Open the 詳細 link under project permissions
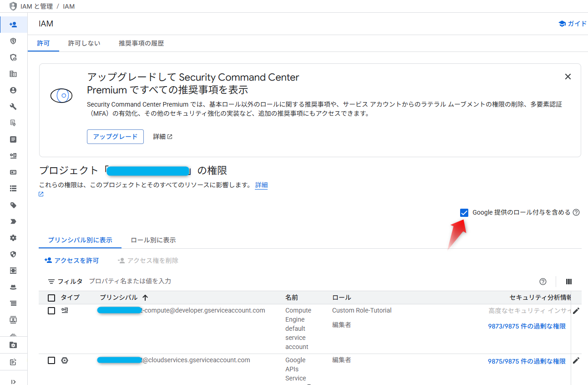Image resolution: width=588 pixels, height=385 pixels. tap(261, 185)
